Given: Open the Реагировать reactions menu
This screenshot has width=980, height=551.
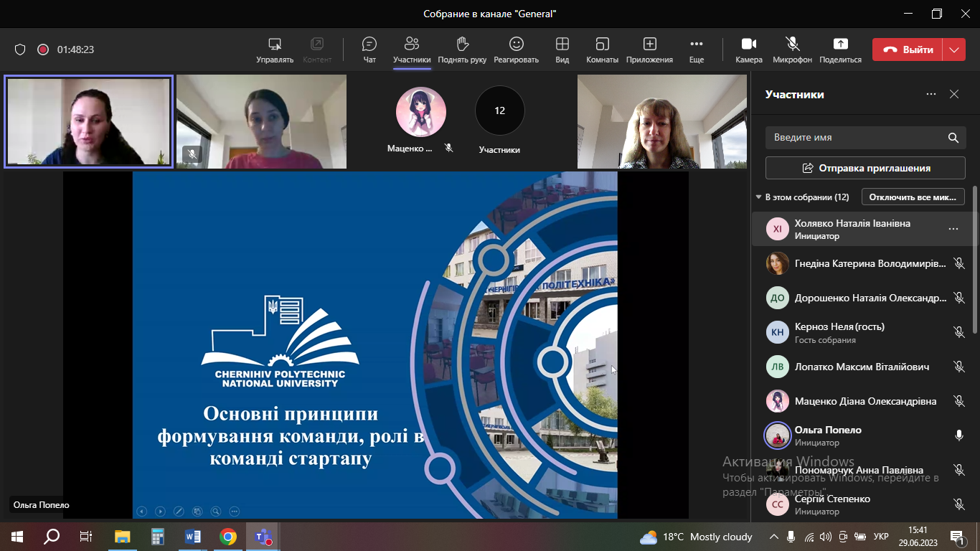Looking at the screenshot, I should tap(516, 50).
